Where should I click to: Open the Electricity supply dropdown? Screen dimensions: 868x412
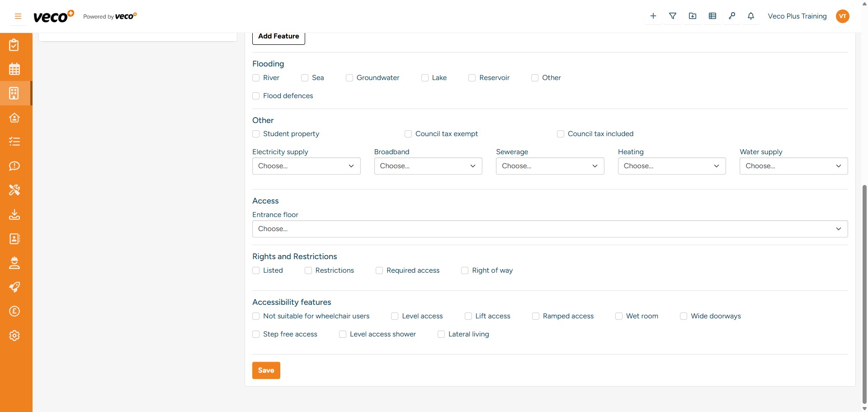(x=306, y=166)
